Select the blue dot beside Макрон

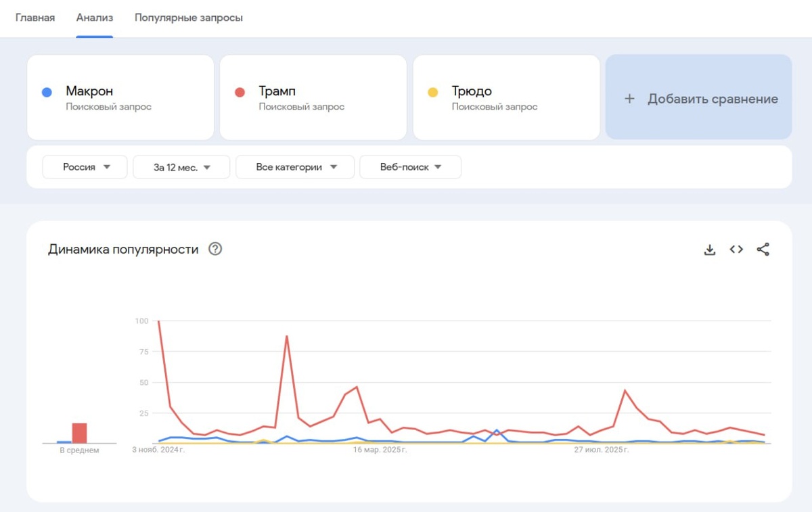point(47,93)
